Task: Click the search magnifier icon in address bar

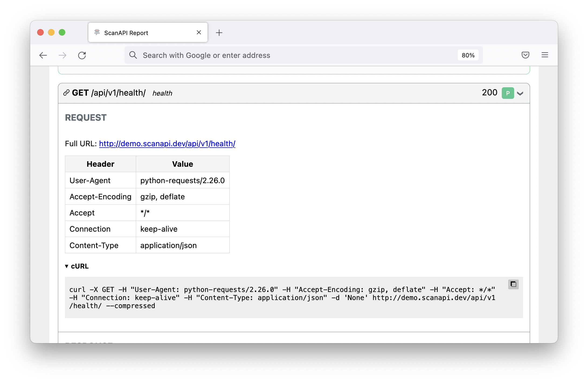Action: coord(133,55)
